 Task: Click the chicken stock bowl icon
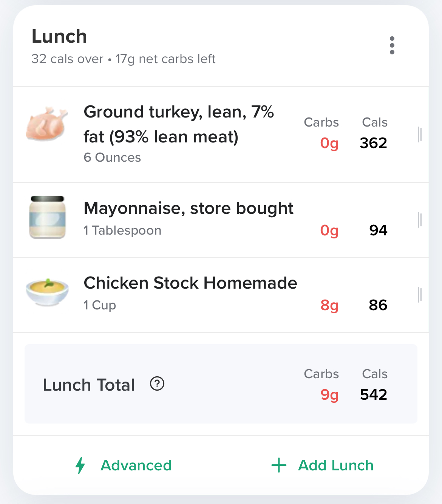(47, 292)
